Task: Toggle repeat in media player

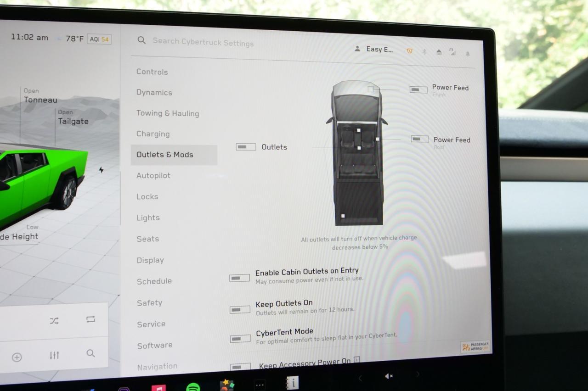Action: [90, 319]
